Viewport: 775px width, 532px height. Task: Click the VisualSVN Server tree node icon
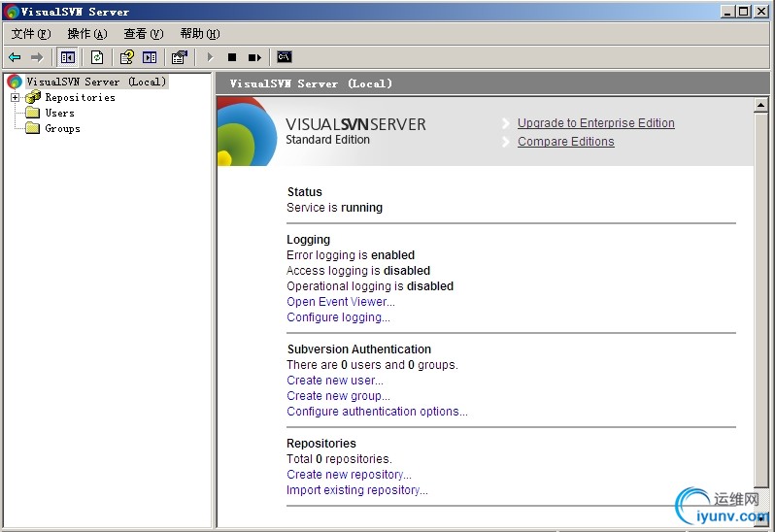click(x=15, y=82)
